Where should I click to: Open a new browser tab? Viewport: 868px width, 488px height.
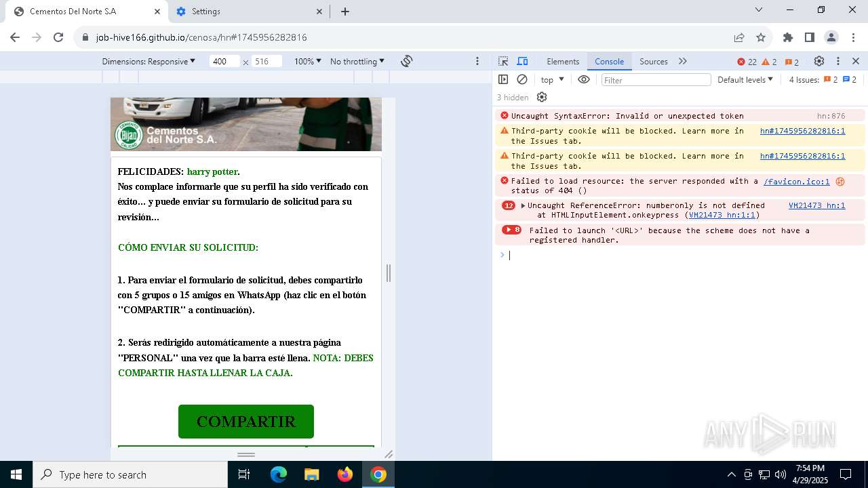coord(345,12)
